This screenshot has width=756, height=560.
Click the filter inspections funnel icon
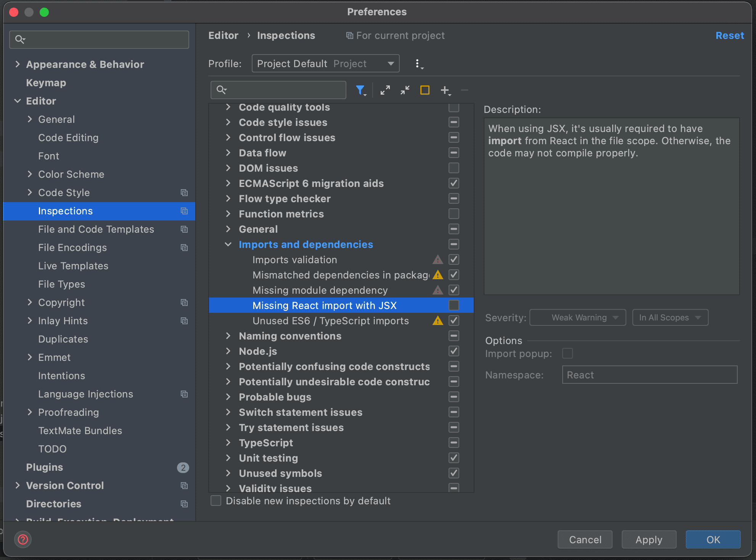click(360, 90)
